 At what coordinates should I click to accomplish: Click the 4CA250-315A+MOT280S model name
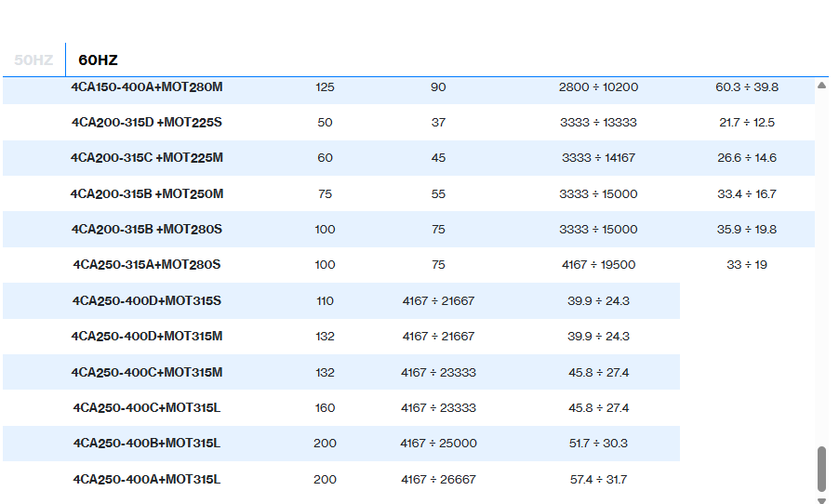tap(147, 265)
